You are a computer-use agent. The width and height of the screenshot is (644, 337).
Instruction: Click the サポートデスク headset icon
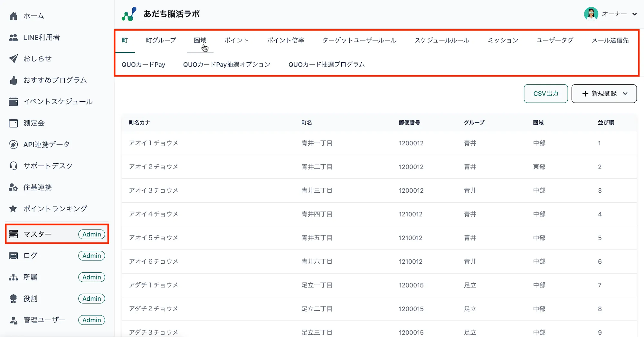point(13,166)
